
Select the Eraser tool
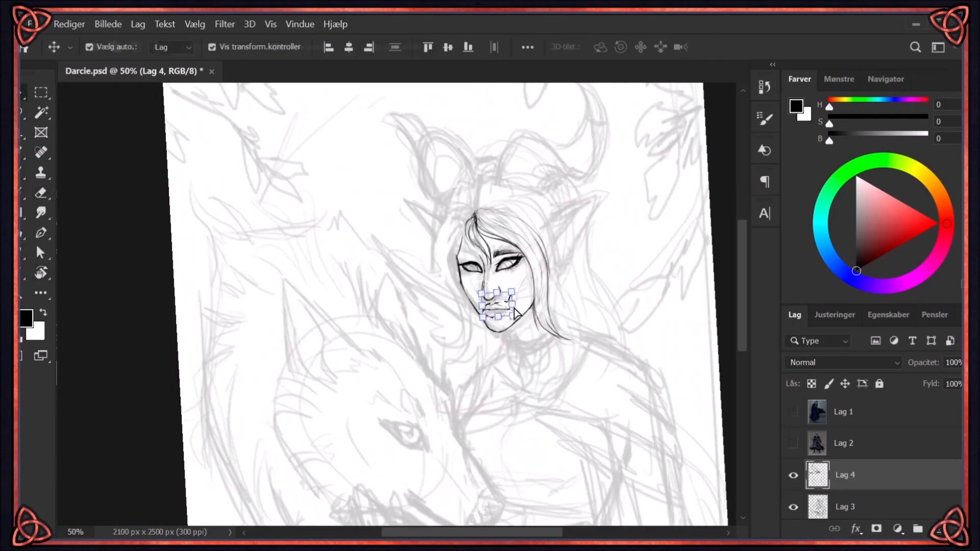pos(41,193)
